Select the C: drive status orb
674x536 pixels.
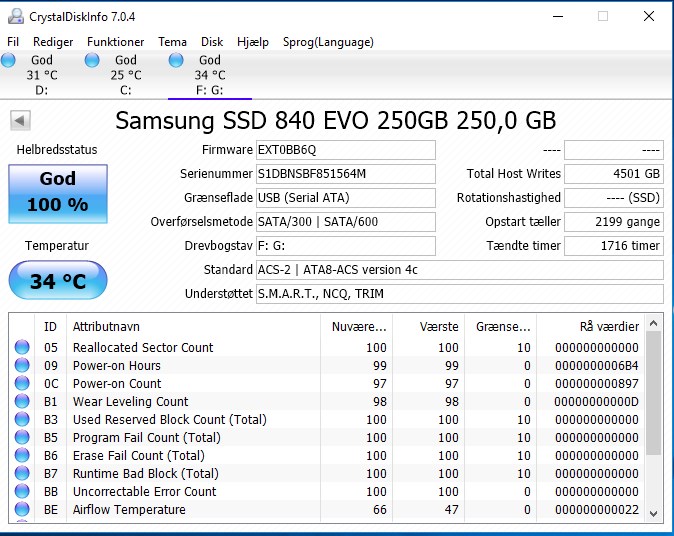pos(92,60)
